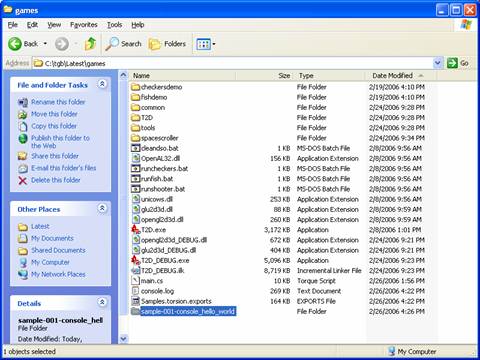Screen dimensions: 480x360
Task: Click Delete this folder
Action: pos(56,180)
